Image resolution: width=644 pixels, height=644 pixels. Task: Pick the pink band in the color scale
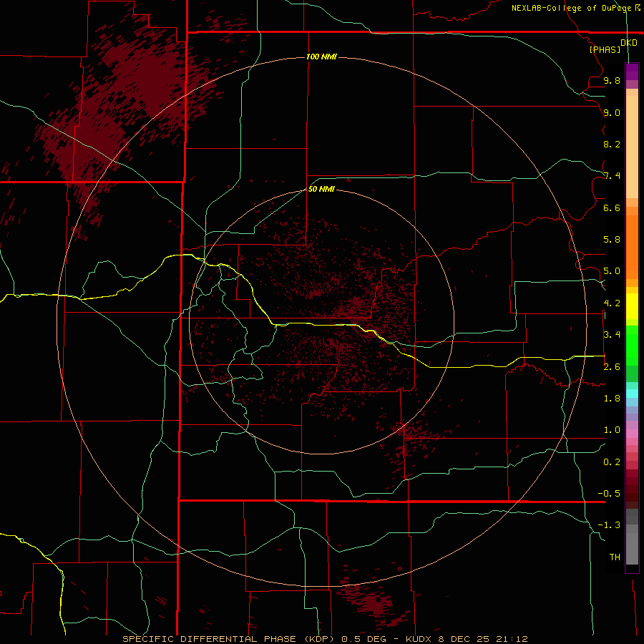632,434
